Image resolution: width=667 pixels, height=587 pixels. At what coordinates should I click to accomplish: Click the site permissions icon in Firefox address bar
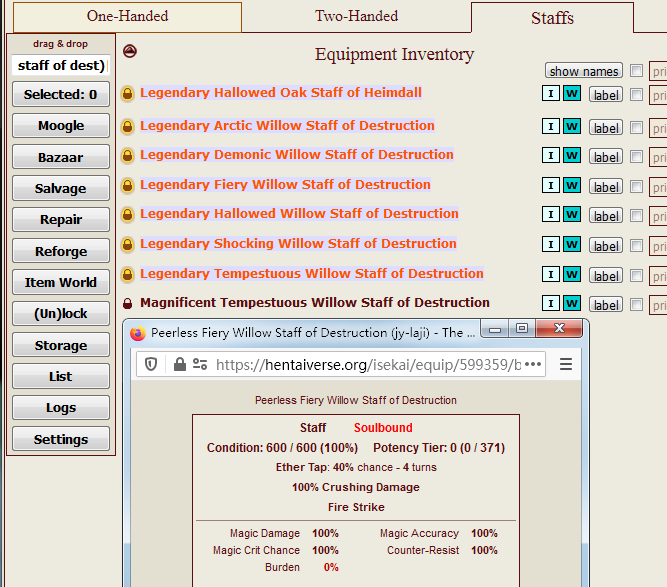(200, 364)
